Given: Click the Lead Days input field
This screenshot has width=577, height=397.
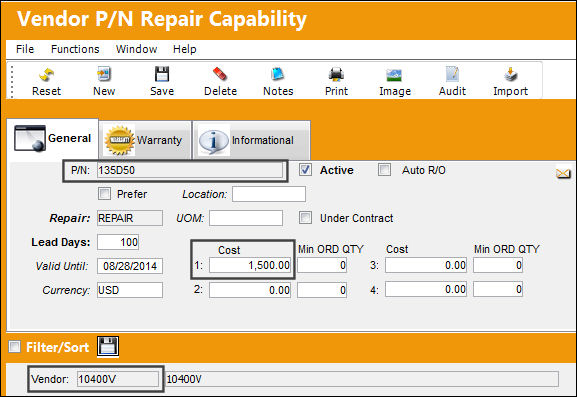Looking at the screenshot, I should pyautogui.click(x=118, y=242).
